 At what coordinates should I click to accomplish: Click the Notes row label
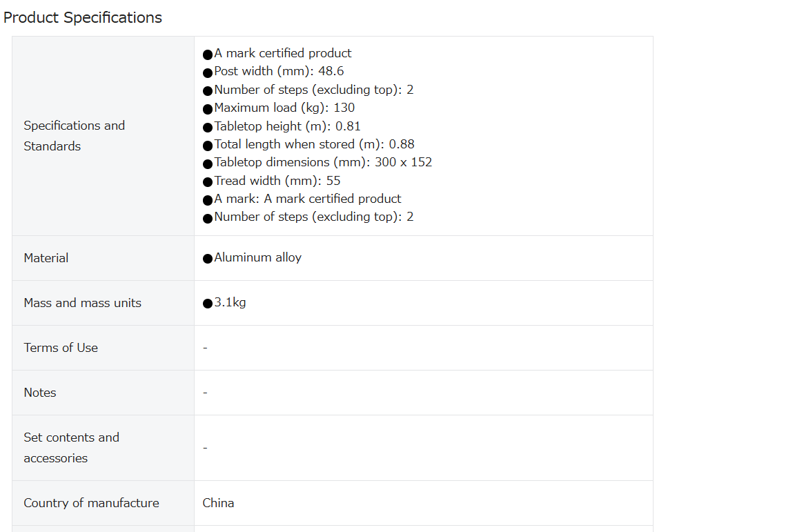(40, 393)
